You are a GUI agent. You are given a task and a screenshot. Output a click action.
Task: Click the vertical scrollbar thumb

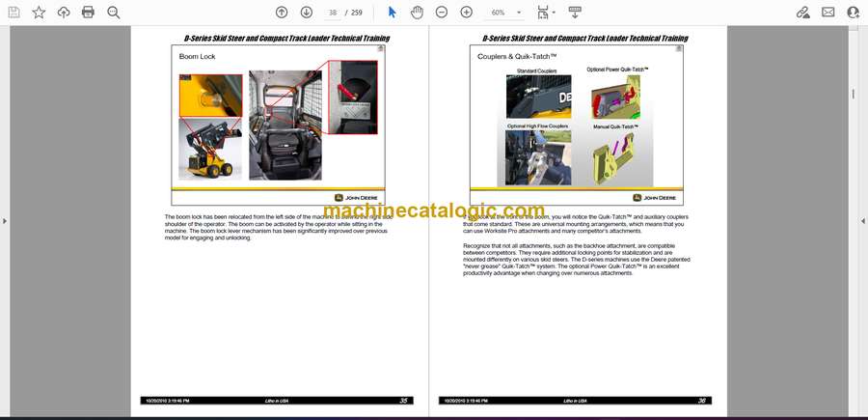[854, 95]
